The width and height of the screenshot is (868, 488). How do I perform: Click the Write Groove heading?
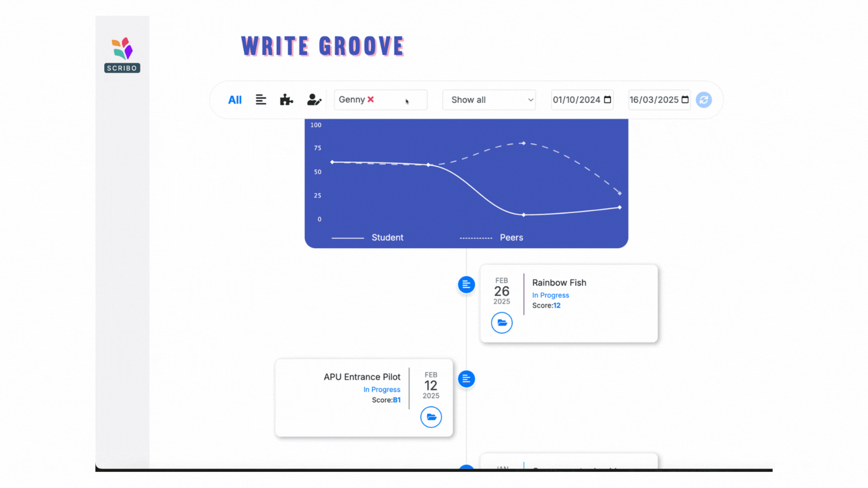323,46
